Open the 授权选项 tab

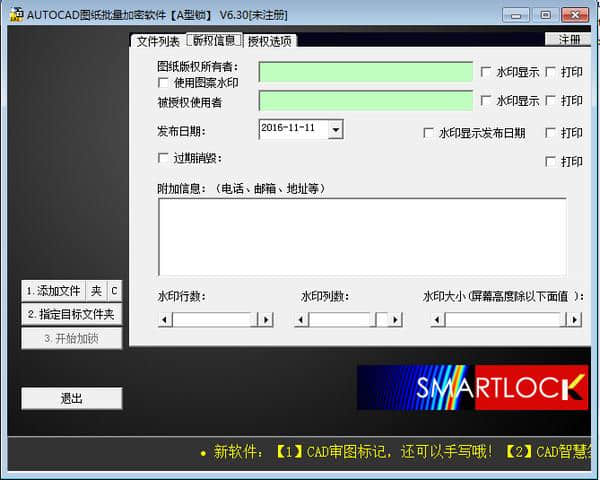coord(269,41)
